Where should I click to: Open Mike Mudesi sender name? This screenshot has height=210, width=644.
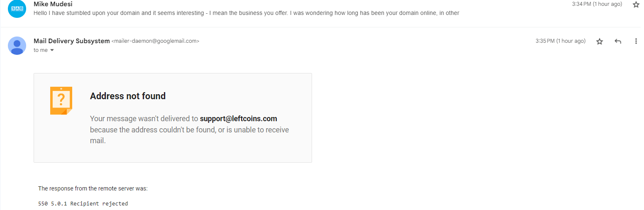point(53,4)
